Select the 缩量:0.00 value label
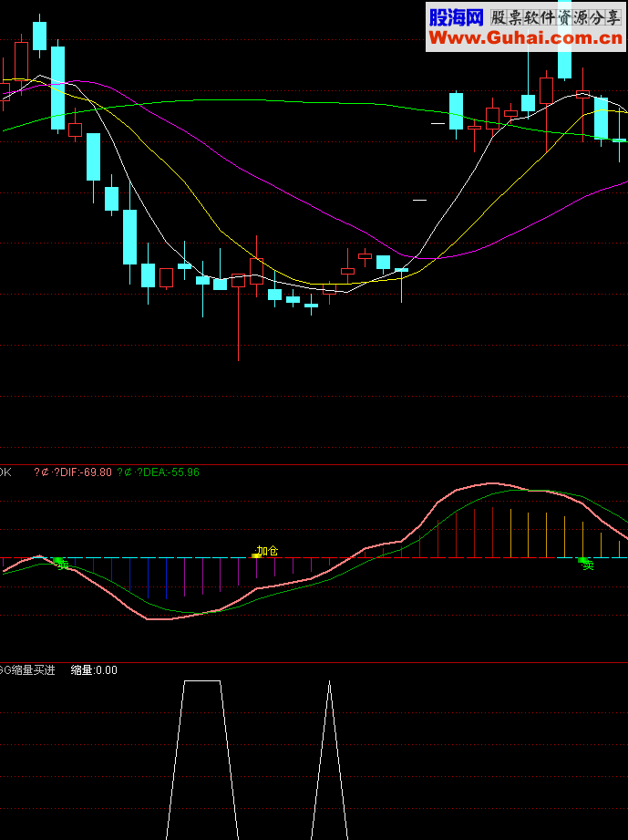Viewport: 628px width, 840px height. pyautogui.click(x=94, y=670)
